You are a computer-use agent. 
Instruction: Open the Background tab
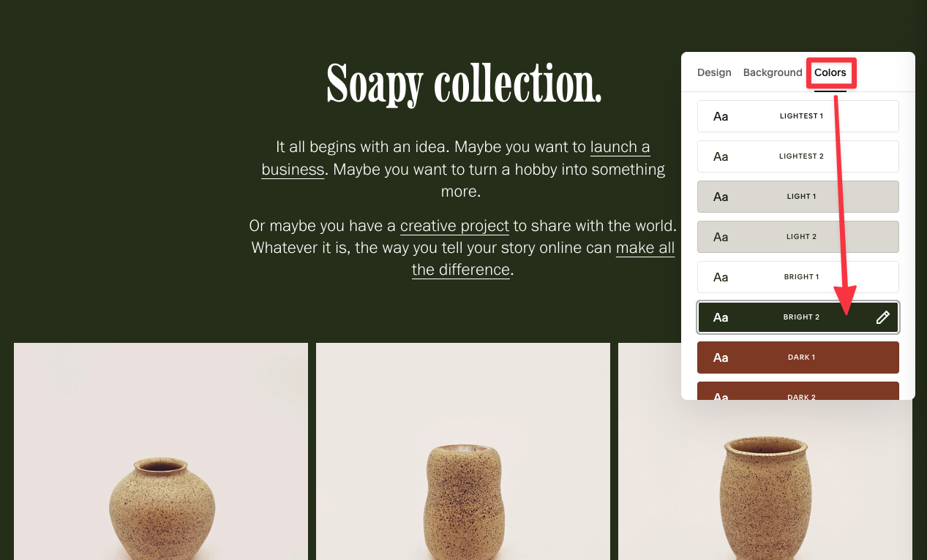coord(773,72)
